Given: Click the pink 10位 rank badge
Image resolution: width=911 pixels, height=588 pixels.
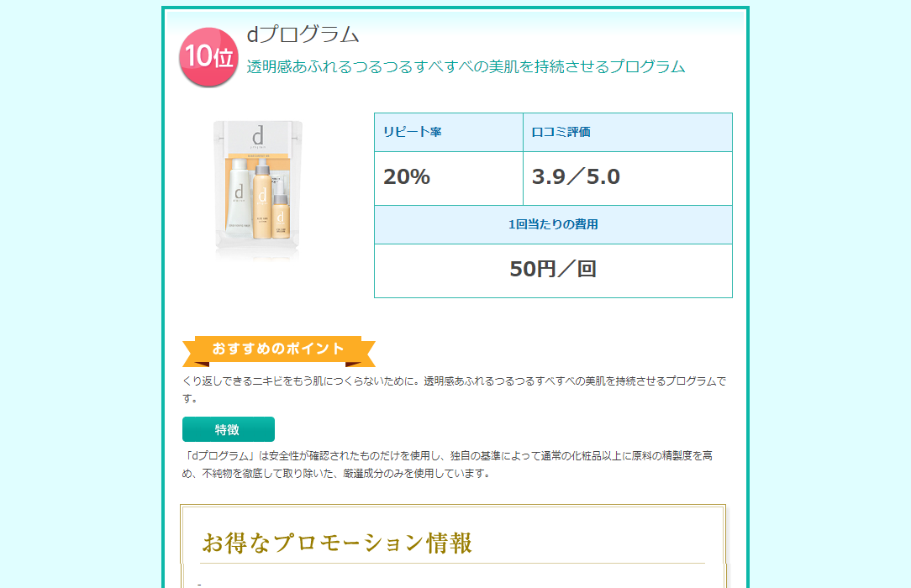Looking at the screenshot, I should tap(208, 57).
